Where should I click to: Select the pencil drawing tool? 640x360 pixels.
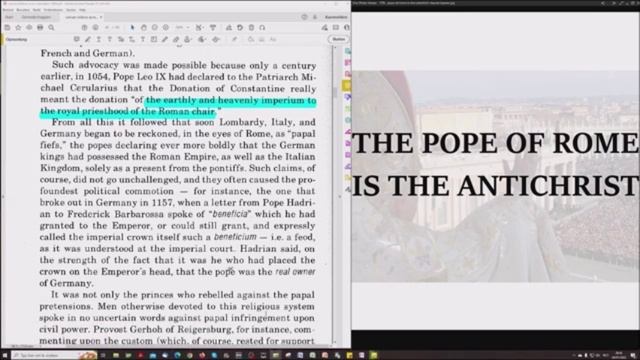coord(164,39)
